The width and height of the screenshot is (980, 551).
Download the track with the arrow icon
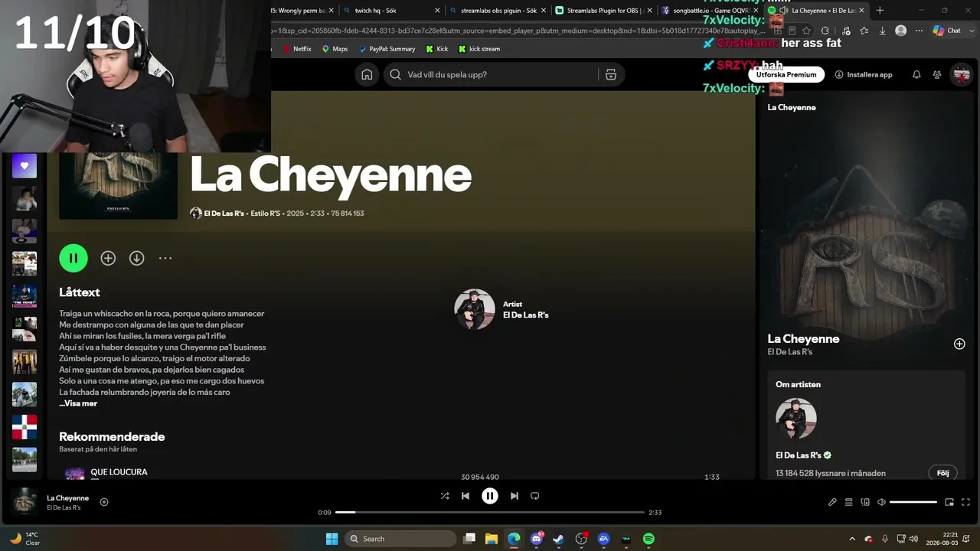(x=136, y=258)
